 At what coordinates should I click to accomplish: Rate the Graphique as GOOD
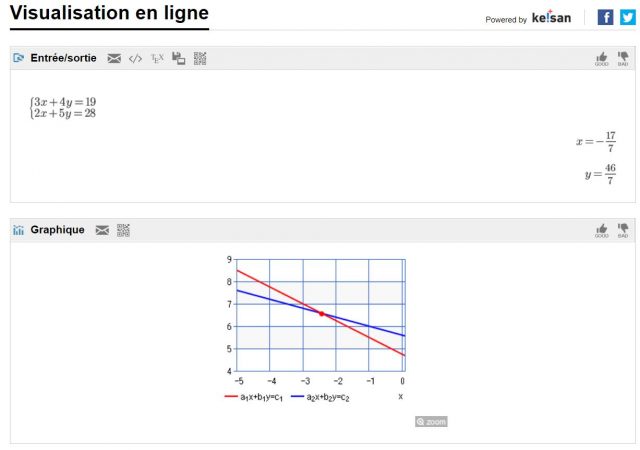(x=602, y=231)
